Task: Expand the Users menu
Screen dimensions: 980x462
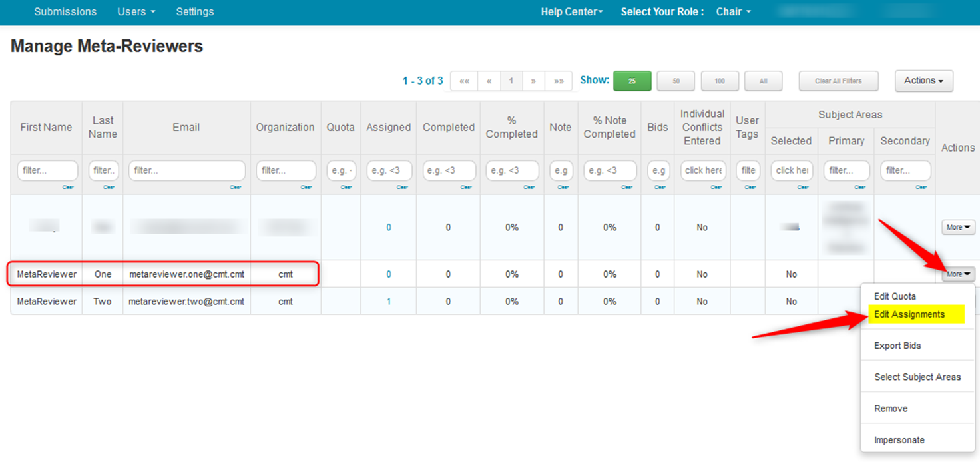Action: [136, 12]
